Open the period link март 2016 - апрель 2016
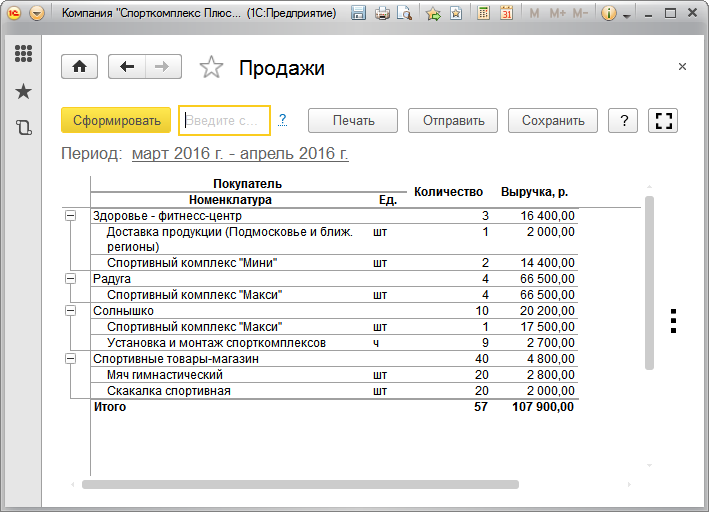This screenshot has height=512, width=709. pos(240,154)
